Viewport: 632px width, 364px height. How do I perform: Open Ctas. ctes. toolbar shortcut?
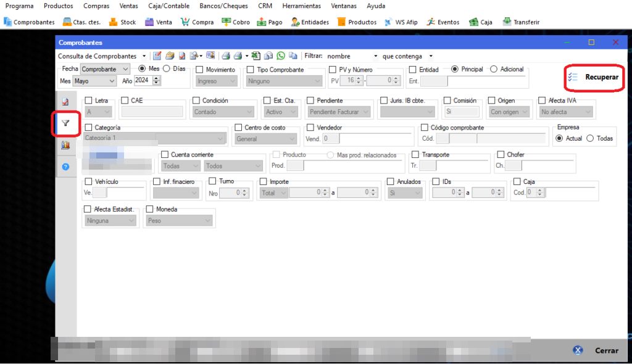tap(82, 22)
